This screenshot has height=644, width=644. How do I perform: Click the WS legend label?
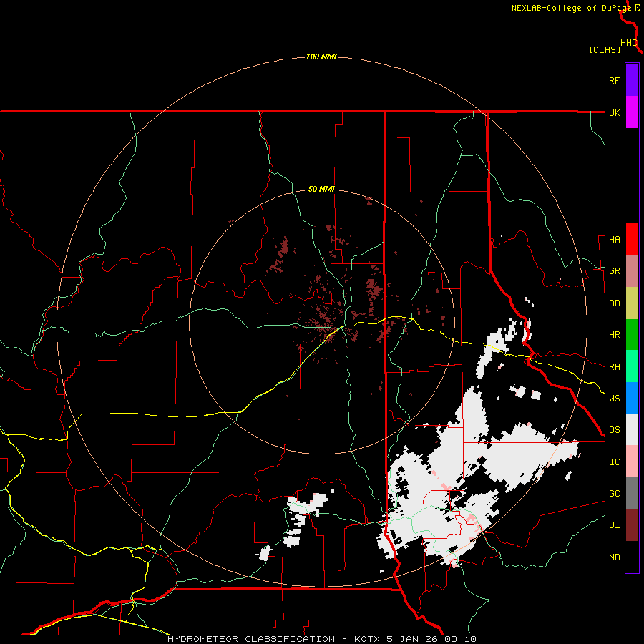pos(614,399)
